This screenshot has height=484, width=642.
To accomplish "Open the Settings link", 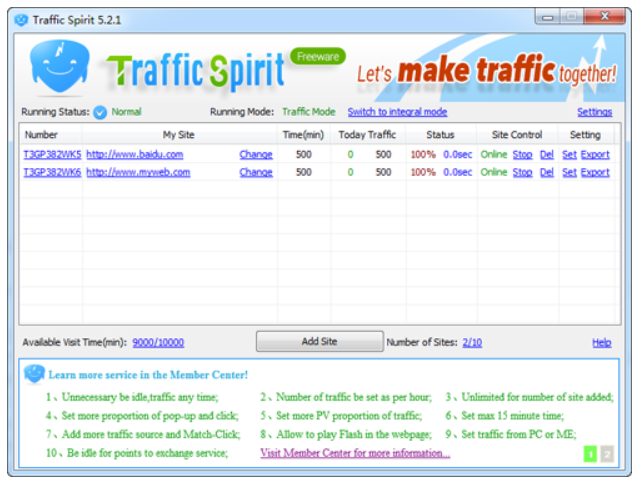I will [x=595, y=112].
